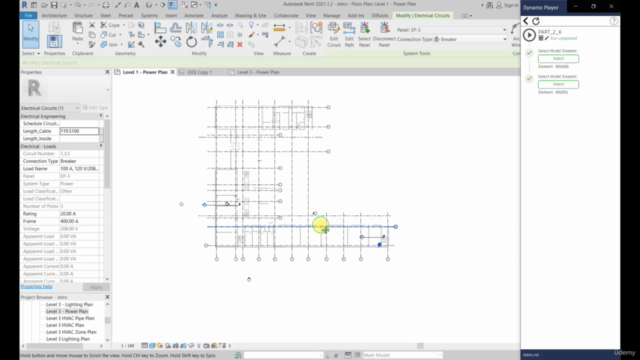Click the Disconnect Panel tool

(x=384, y=35)
